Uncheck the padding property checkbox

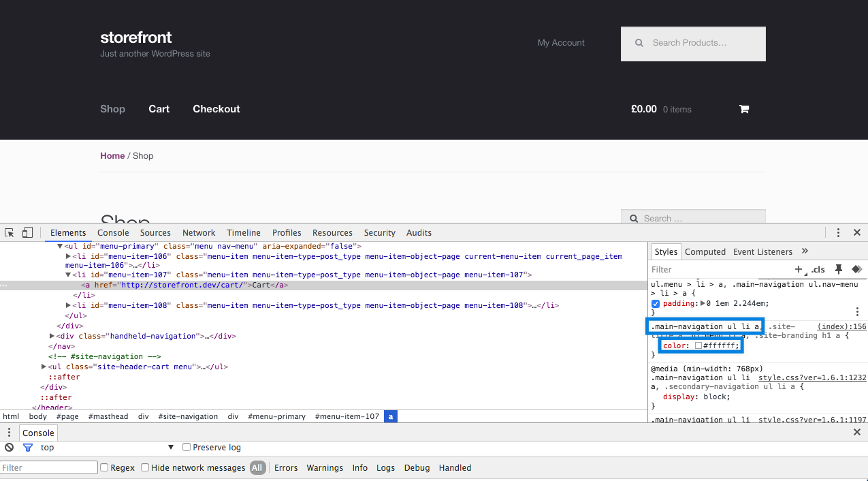(x=656, y=303)
